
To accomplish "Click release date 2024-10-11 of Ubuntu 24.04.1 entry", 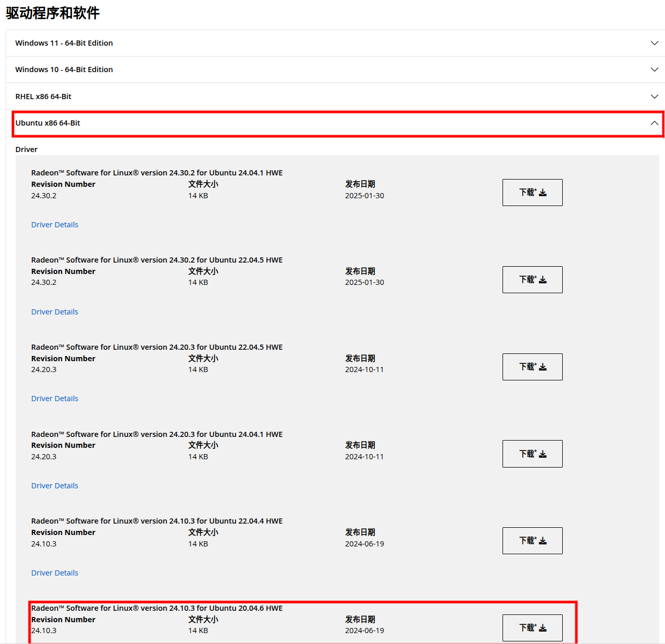I will [364, 457].
